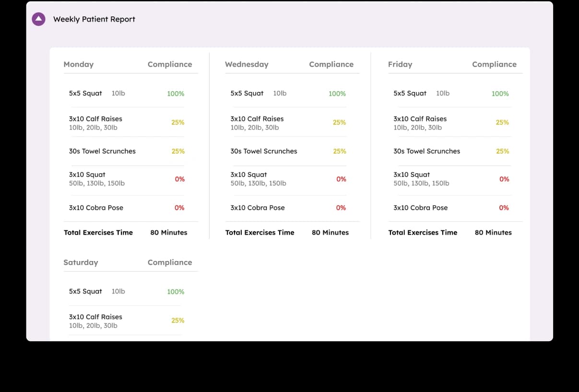
Task: Click Monday's Total Exercises Time label
Action: 98,233
